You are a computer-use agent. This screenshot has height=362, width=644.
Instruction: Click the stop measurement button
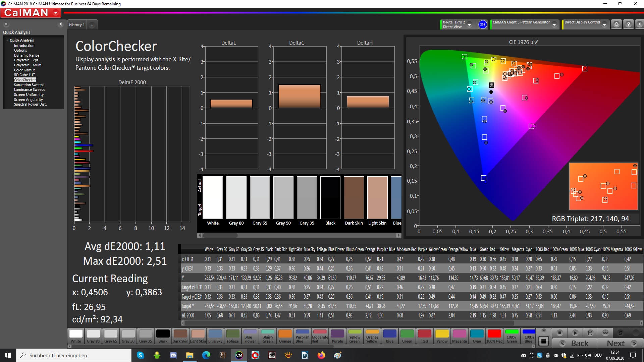point(559,333)
